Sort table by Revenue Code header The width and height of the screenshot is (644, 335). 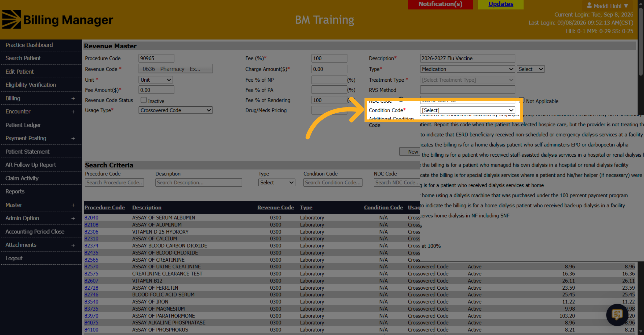point(276,207)
